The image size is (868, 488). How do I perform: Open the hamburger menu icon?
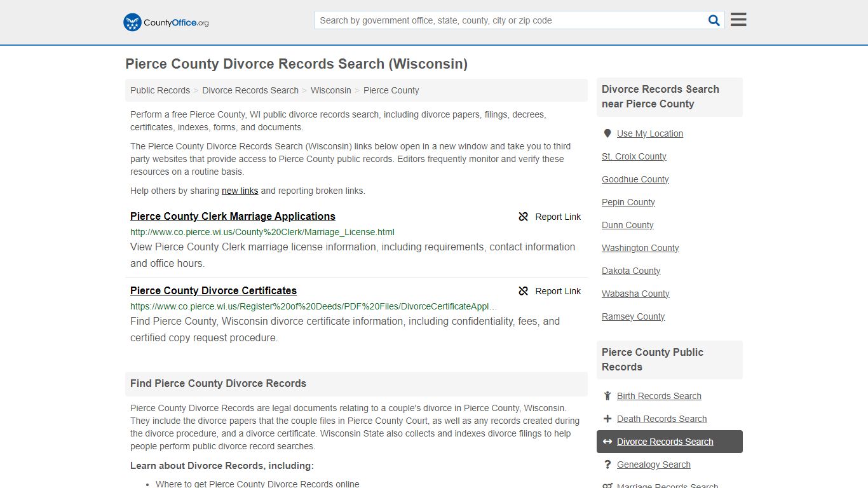[x=738, y=20]
